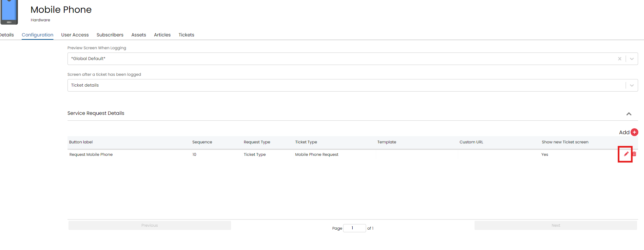Viewport: 644px width, 250px height.
Task: Click the Previous page button
Action: point(149,225)
